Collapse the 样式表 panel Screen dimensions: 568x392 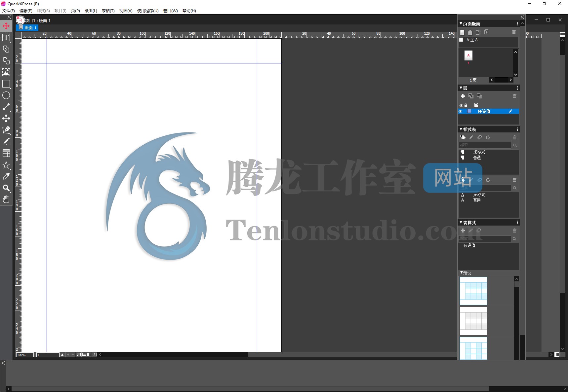pos(461,129)
